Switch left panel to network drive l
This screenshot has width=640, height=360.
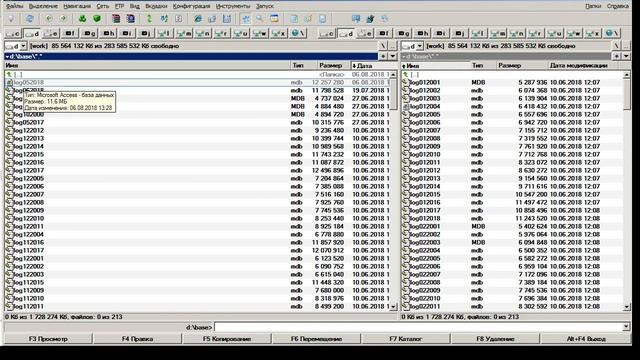(164, 33)
